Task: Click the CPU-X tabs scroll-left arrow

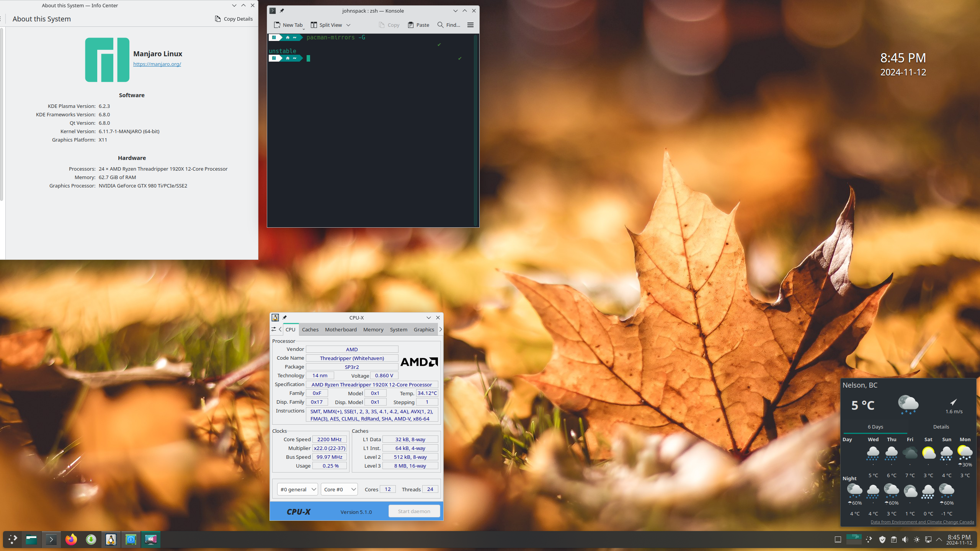Action: pyautogui.click(x=280, y=329)
